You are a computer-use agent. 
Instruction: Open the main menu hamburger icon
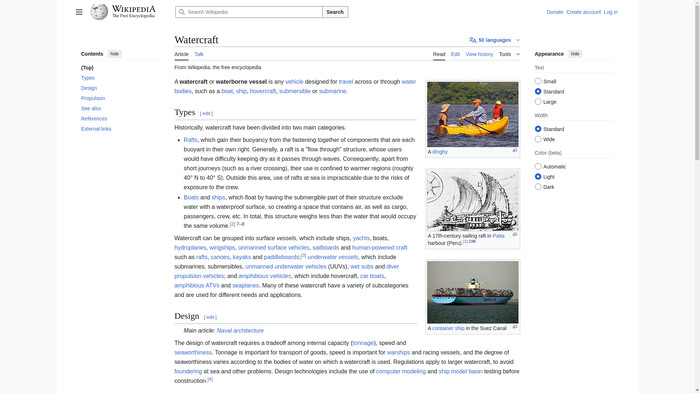pos(79,12)
